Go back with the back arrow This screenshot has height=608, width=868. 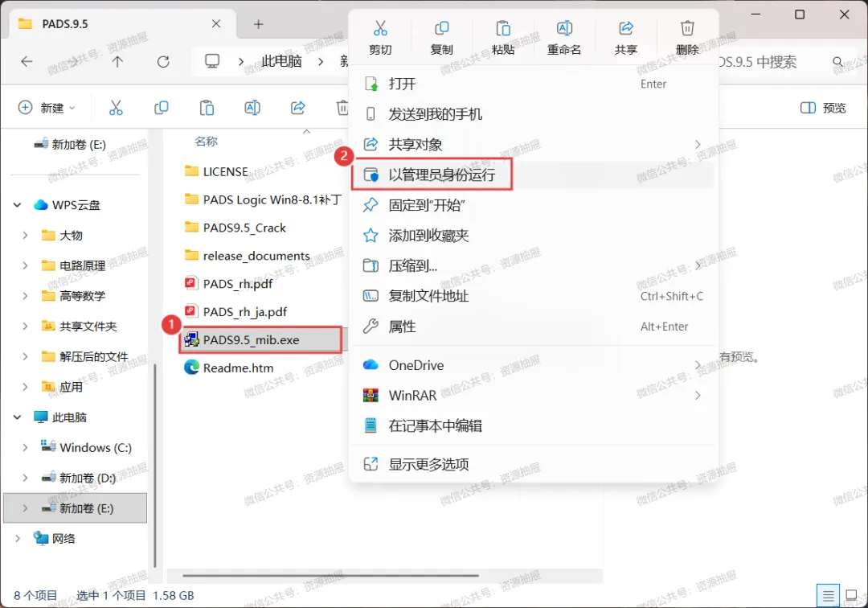(27, 61)
